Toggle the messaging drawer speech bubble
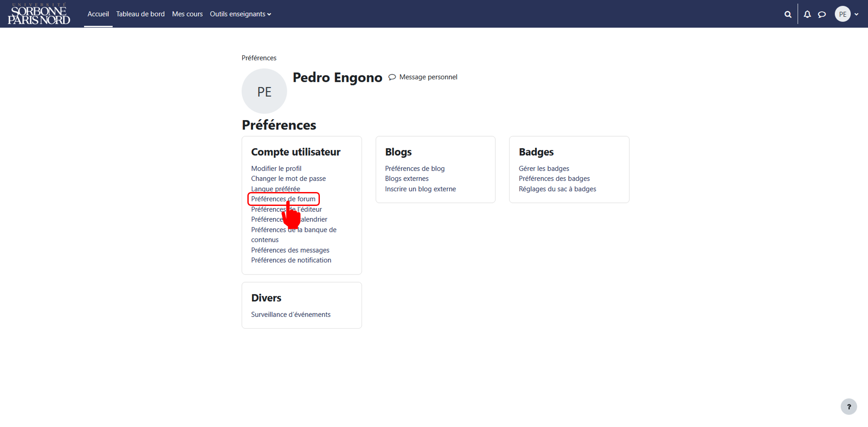Viewport: 868px width, 427px height. 822,14
